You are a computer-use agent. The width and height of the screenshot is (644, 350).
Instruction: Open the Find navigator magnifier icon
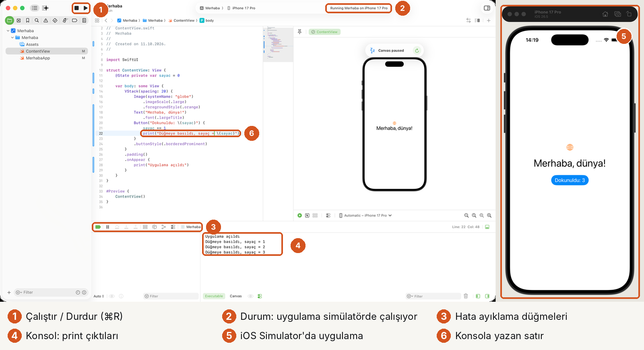[37, 20]
